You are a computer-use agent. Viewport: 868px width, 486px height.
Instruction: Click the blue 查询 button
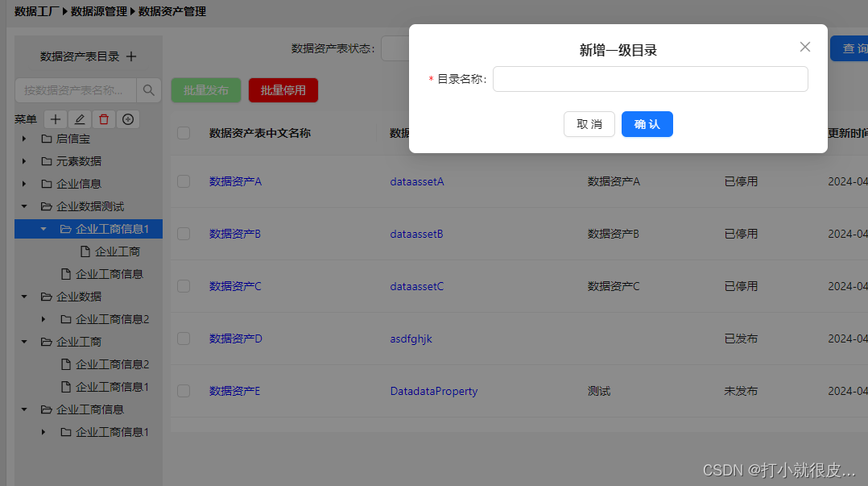point(849,48)
